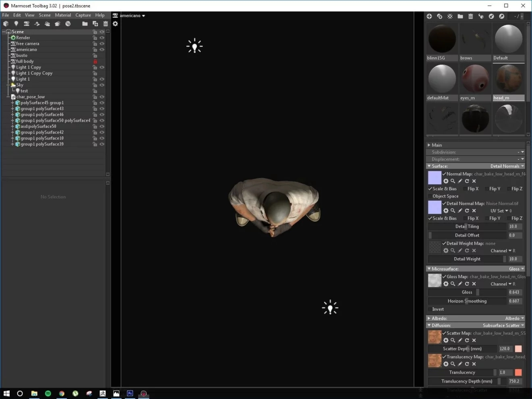
Task: Add a turntable object from the scene toolbar
Action: [x=68, y=24]
